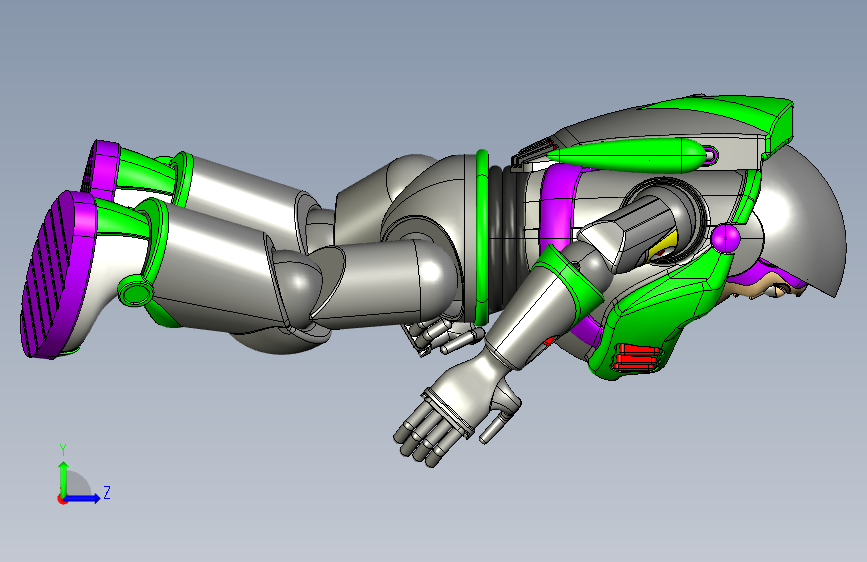Select the yellow part inside the shoulder socket

click(x=664, y=246)
